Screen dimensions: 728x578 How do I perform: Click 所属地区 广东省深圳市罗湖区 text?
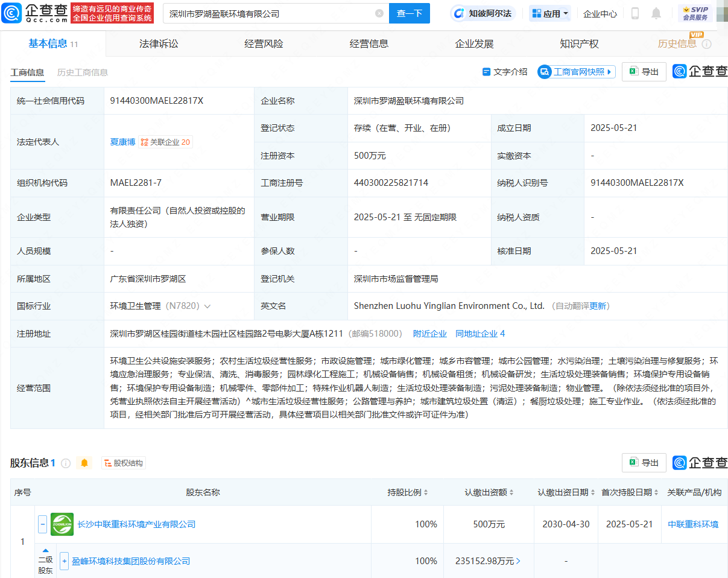coord(148,279)
